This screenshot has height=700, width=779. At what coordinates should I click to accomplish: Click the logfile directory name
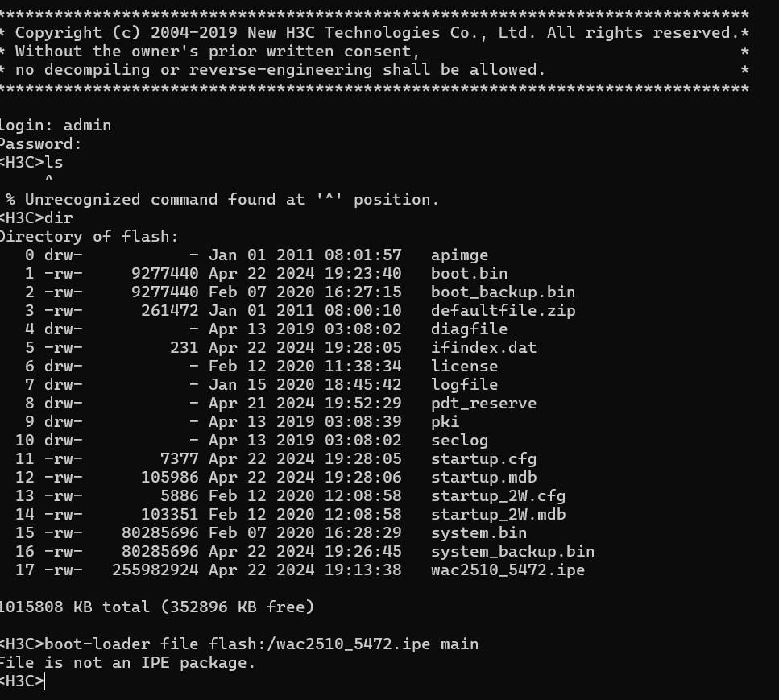click(464, 384)
